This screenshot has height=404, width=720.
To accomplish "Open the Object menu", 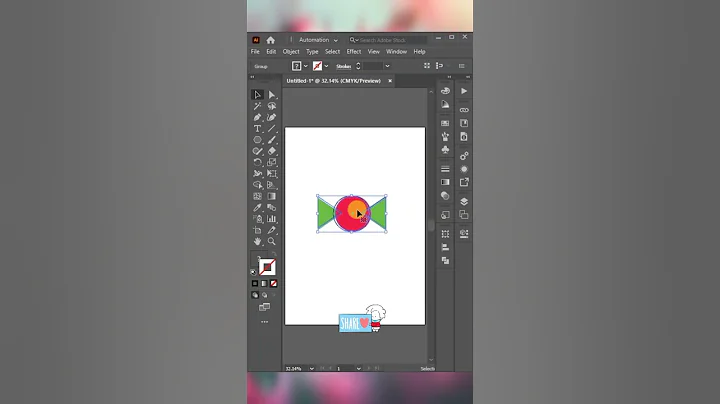I will click(291, 52).
